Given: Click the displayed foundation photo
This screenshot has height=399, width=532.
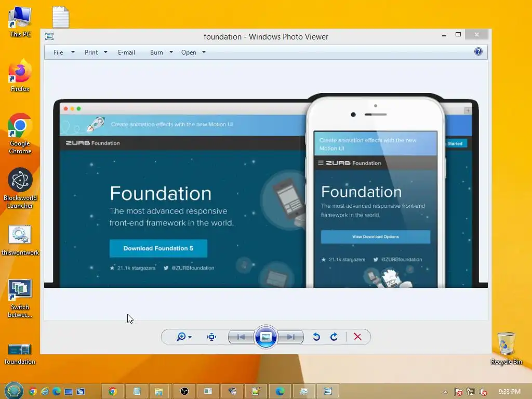Looking at the screenshot, I should (265, 190).
